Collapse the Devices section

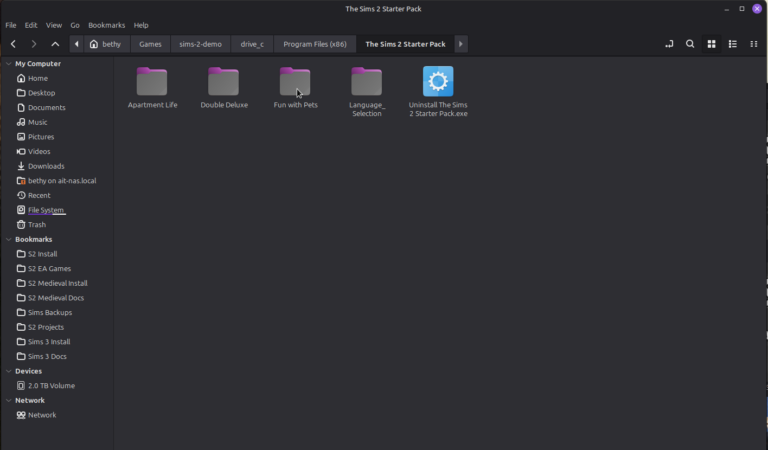pos(8,371)
